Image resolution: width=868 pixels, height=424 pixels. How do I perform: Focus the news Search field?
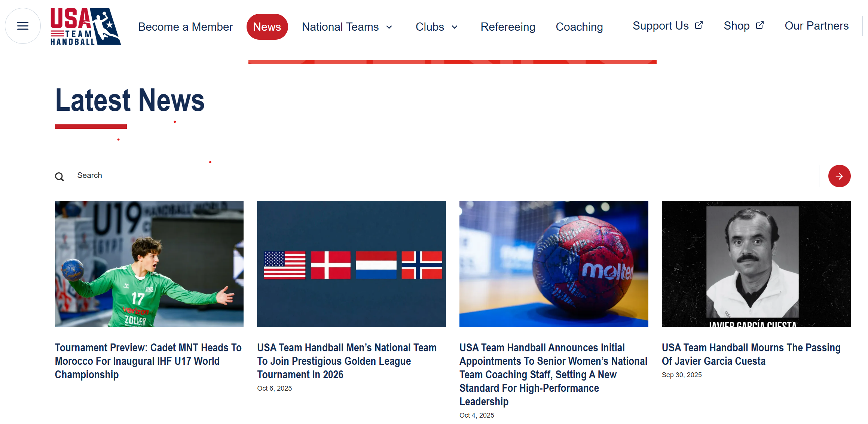coord(443,176)
